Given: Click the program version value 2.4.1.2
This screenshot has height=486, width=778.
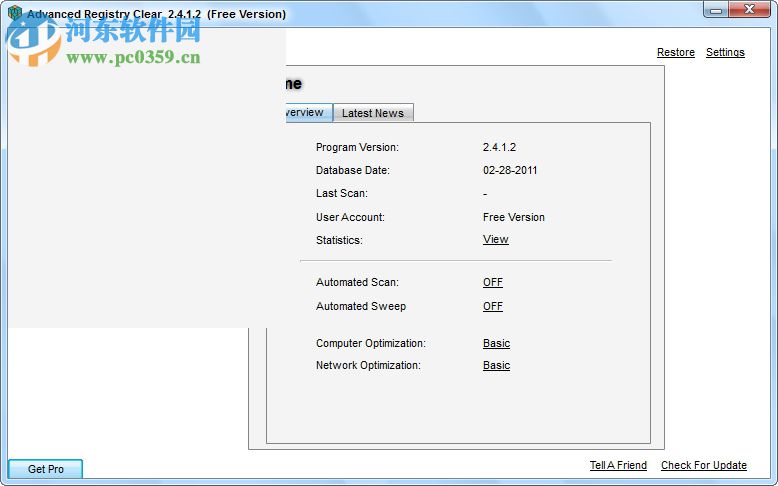Looking at the screenshot, I should click(499, 147).
